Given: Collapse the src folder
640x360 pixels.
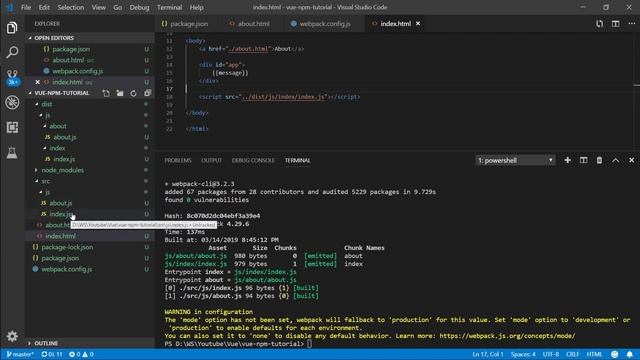Looking at the screenshot, I should click(x=37, y=181).
